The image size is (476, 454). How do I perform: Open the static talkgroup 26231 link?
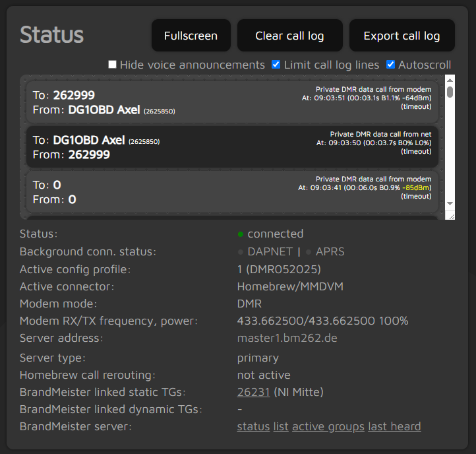click(254, 392)
